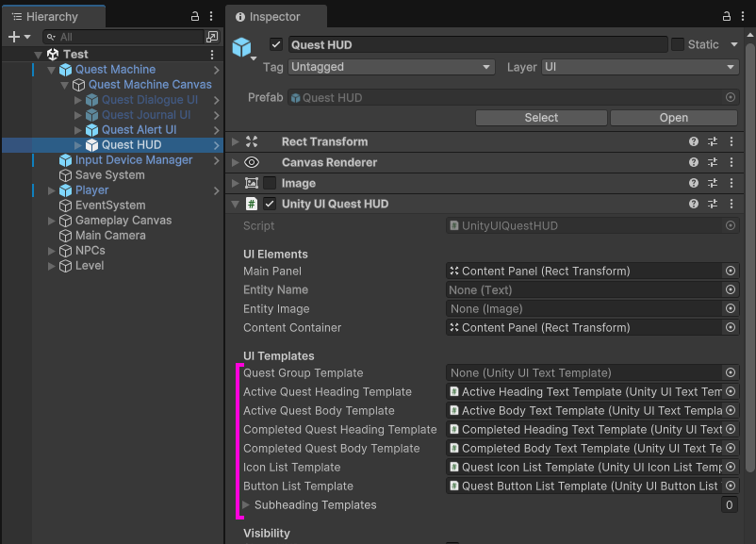Lock the Hierarchy panel
Viewport: 756px width, 544px height.
[x=195, y=16]
